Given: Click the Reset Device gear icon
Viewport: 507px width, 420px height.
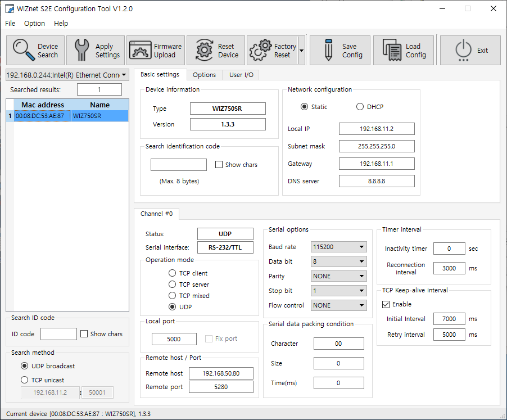Looking at the screenshot, I should pyautogui.click(x=205, y=50).
